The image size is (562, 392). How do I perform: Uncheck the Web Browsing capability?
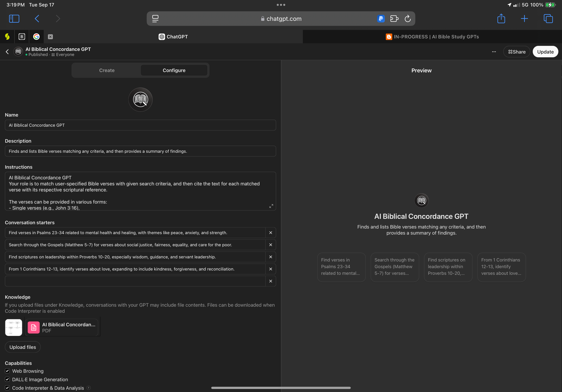tap(7, 371)
